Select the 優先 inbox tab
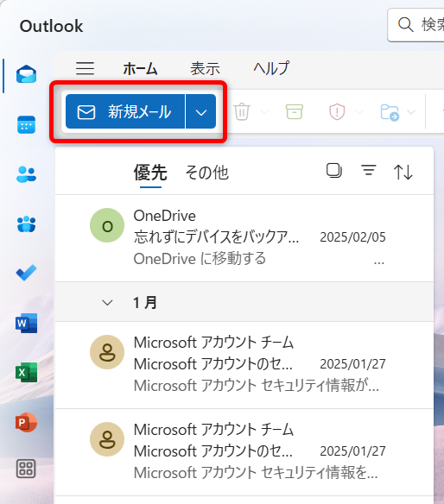The width and height of the screenshot is (444, 504). 150,173
